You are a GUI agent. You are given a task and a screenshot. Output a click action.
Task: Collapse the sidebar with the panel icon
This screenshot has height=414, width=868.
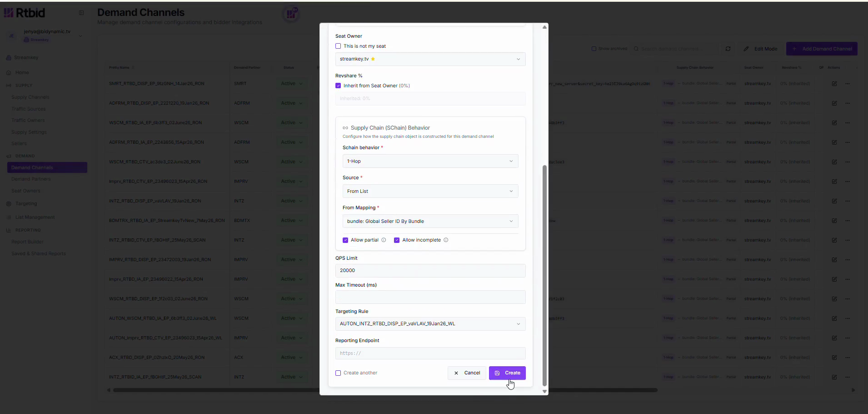click(81, 13)
